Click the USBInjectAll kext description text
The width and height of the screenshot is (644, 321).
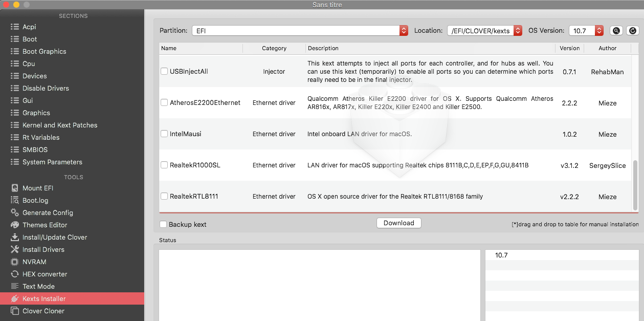tap(430, 72)
